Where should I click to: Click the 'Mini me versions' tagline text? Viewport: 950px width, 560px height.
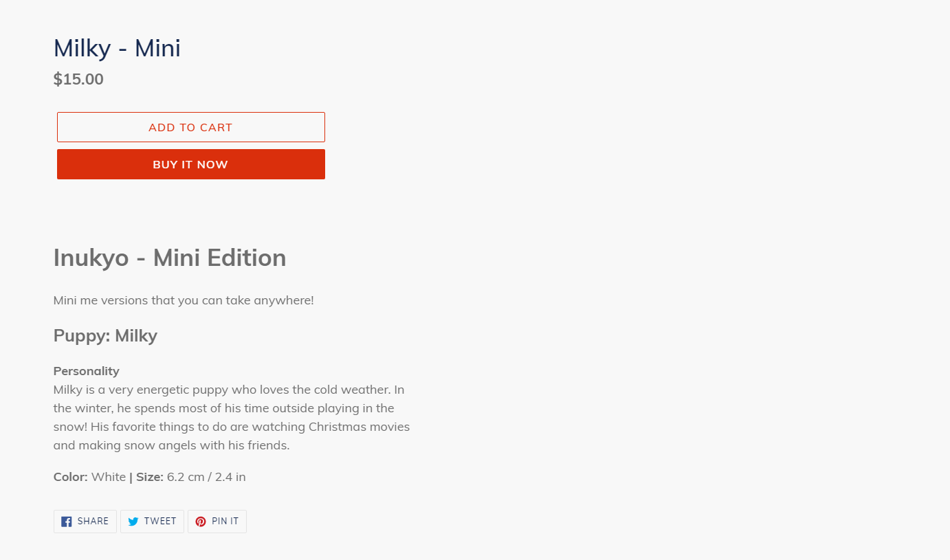(x=184, y=300)
